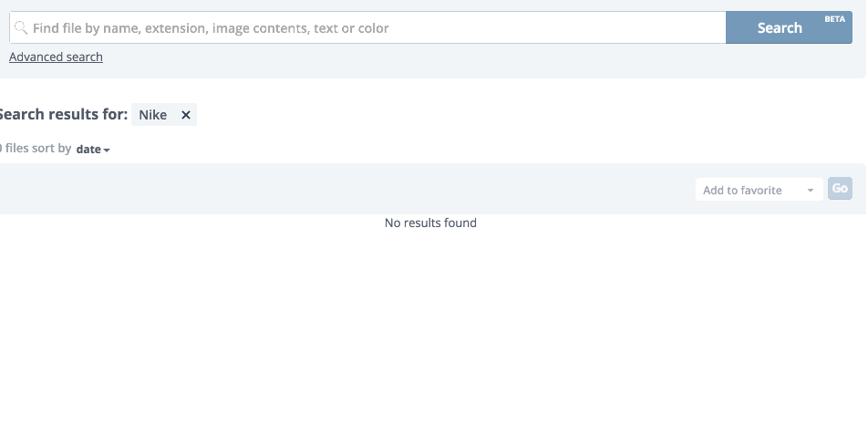The image size is (868, 425).
Task: Select the Nike keyword tag
Action: click(153, 115)
